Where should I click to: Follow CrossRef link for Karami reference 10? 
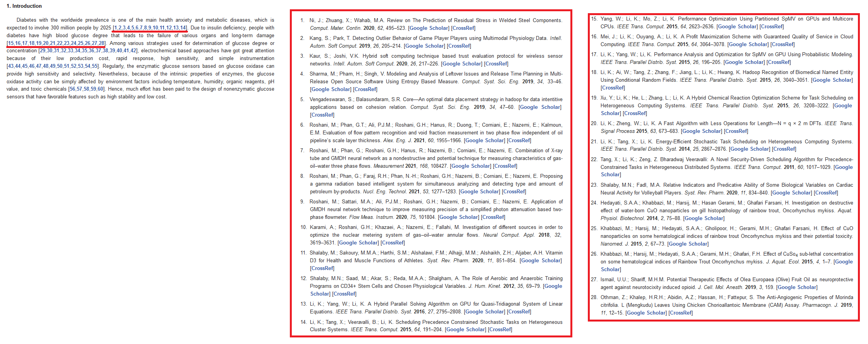(x=393, y=243)
